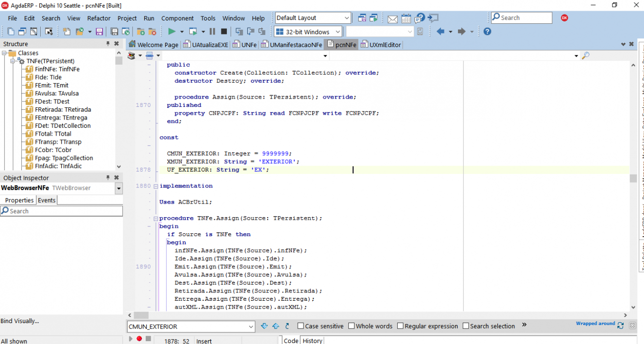Open the Default Layout dropdown
The height and width of the screenshot is (344, 644).
point(313,18)
